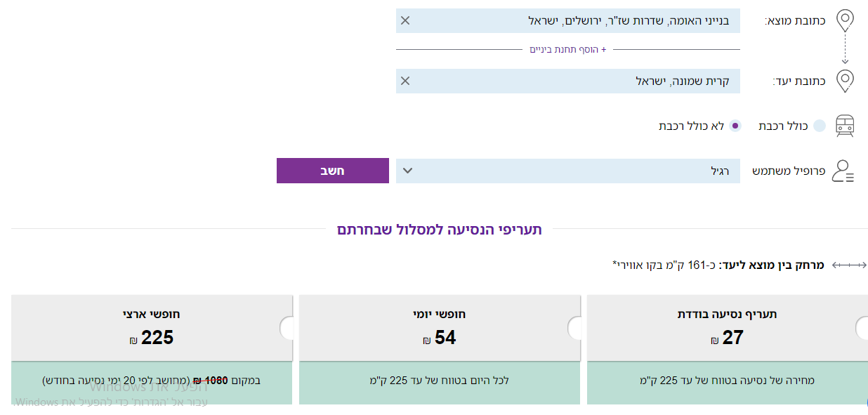Click the green note under single ride fare

pyautogui.click(x=727, y=381)
